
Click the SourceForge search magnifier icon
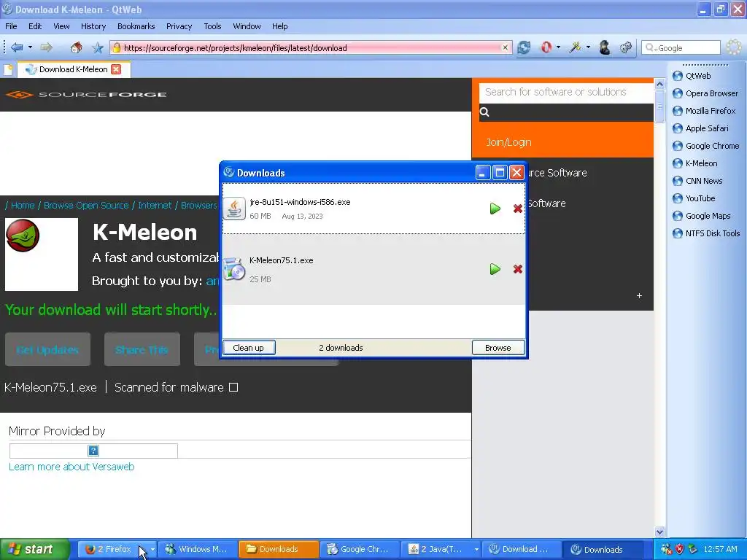point(484,112)
